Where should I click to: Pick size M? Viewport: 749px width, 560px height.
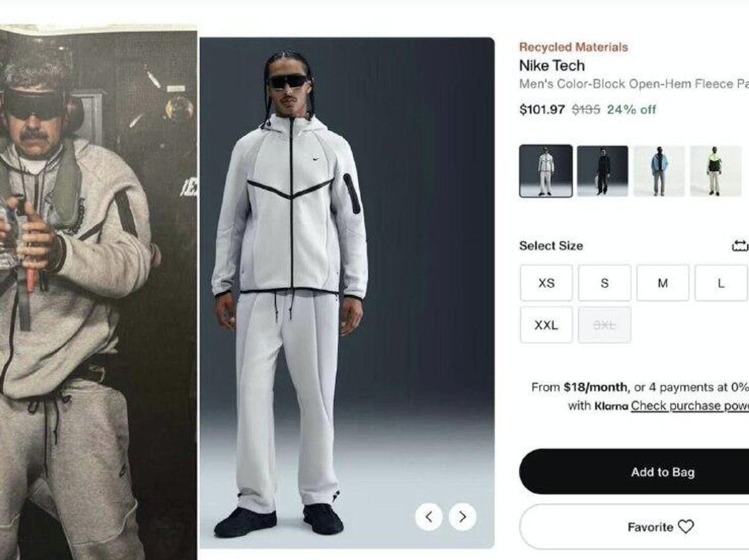tap(662, 283)
